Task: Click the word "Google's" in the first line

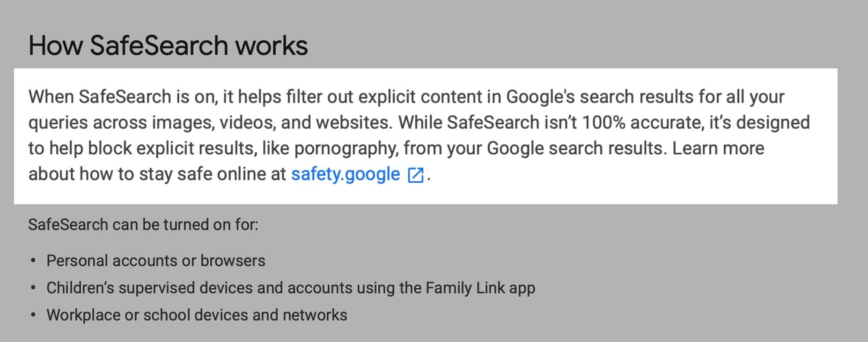Action: [x=540, y=97]
